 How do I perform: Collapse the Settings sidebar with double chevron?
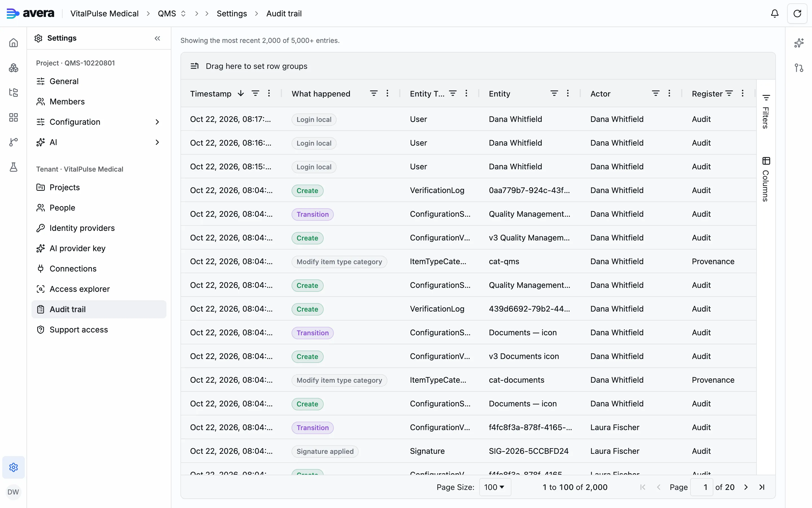[157, 38]
